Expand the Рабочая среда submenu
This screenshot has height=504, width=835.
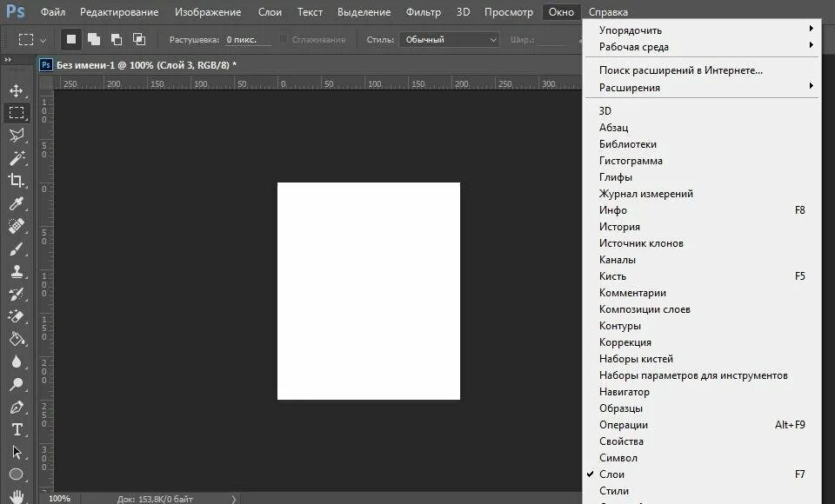pyautogui.click(x=631, y=47)
